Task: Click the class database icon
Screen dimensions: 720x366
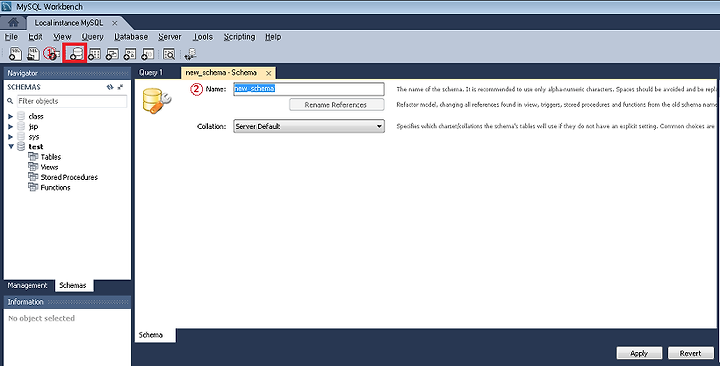Action: tap(21, 116)
